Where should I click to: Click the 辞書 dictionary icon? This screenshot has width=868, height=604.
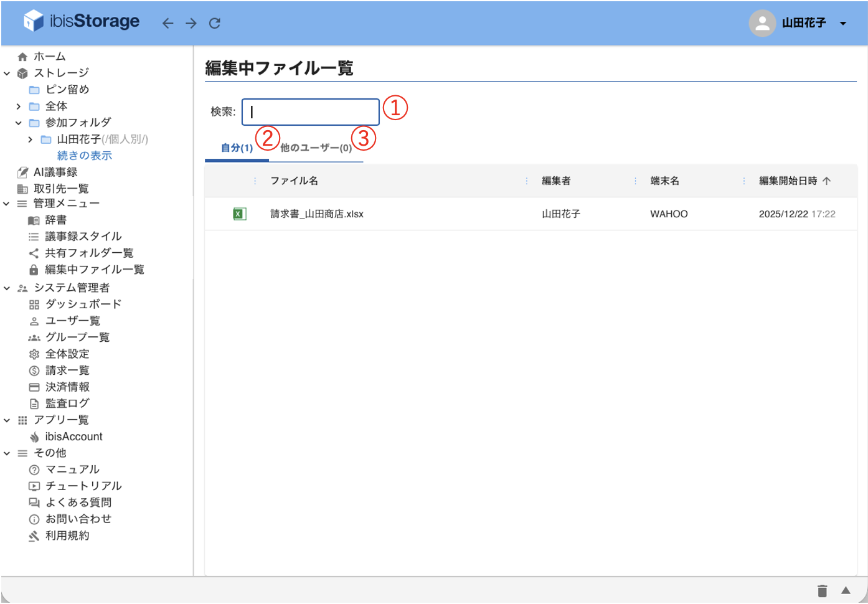click(x=34, y=219)
